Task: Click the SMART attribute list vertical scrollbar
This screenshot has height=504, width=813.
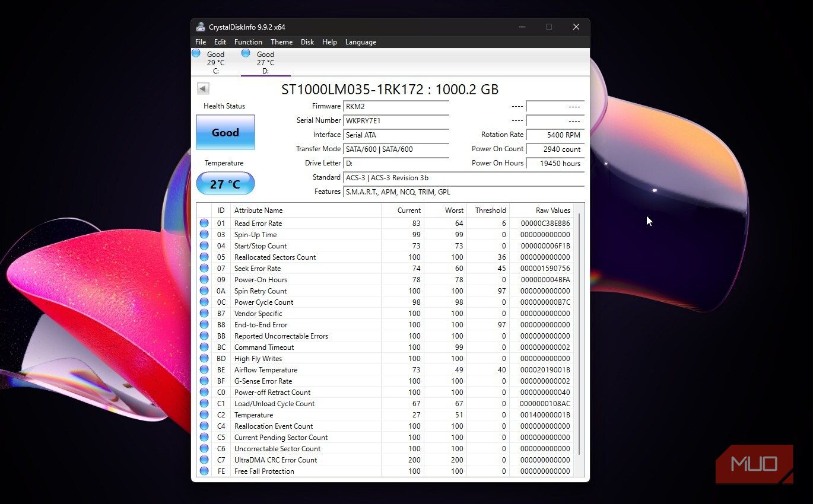Action: (x=579, y=335)
